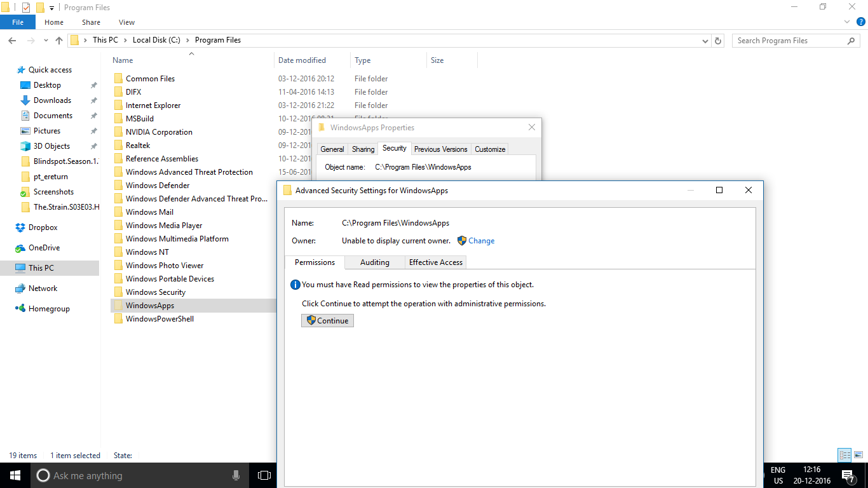Viewport: 868px width, 488px height.
Task: Switch to the Auditing tab
Action: pos(375,262)
